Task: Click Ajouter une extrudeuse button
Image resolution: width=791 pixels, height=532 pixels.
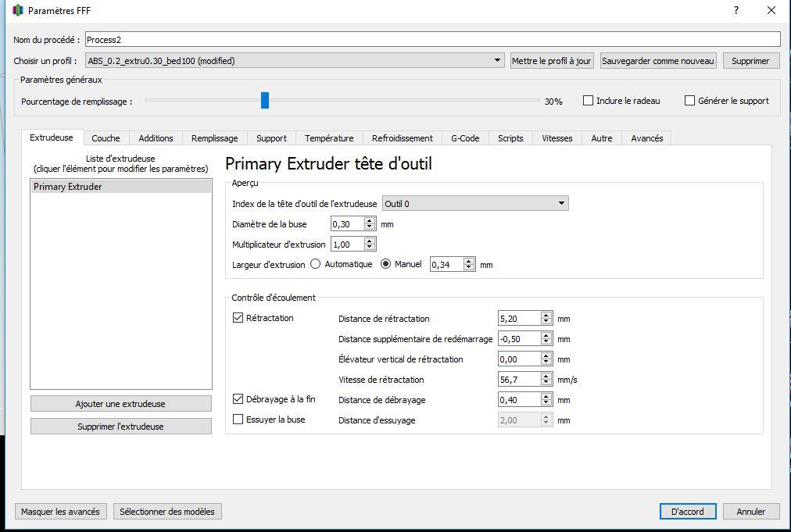Action: [120, 403]
